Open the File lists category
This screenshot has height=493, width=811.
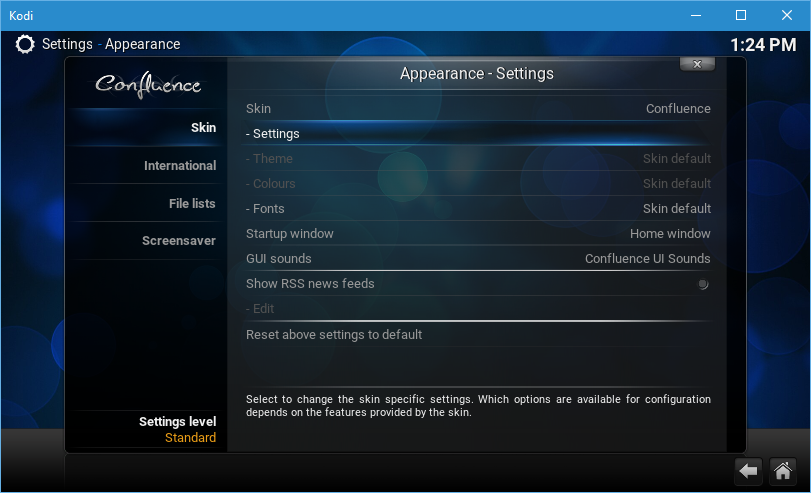click(x=191, y=204)
